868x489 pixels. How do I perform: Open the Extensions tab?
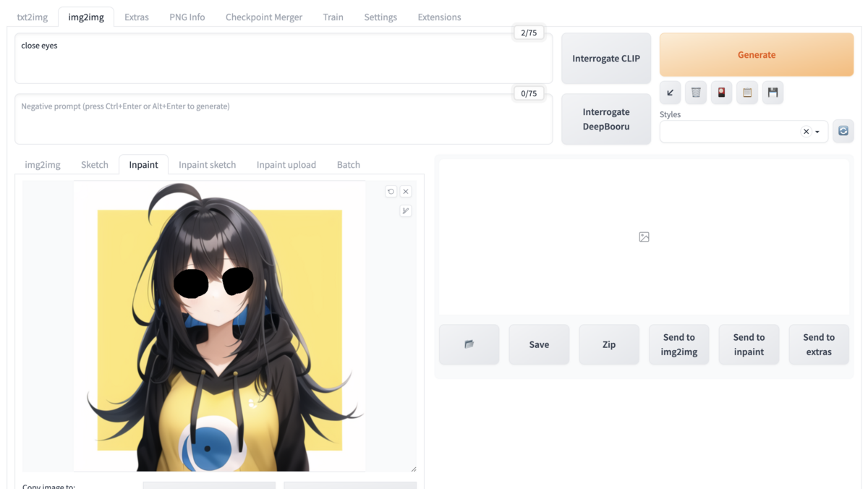[x=439, y=17]
